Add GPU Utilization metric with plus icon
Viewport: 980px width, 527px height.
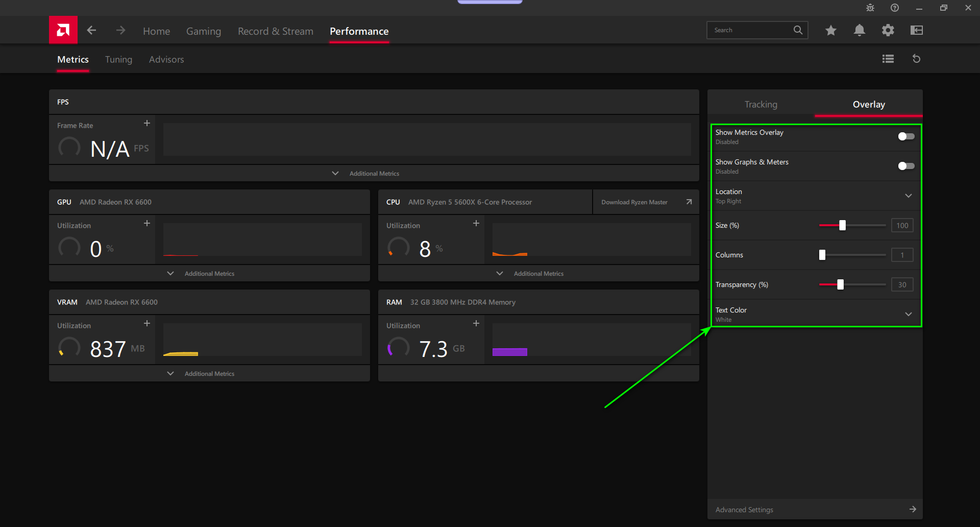147,223
